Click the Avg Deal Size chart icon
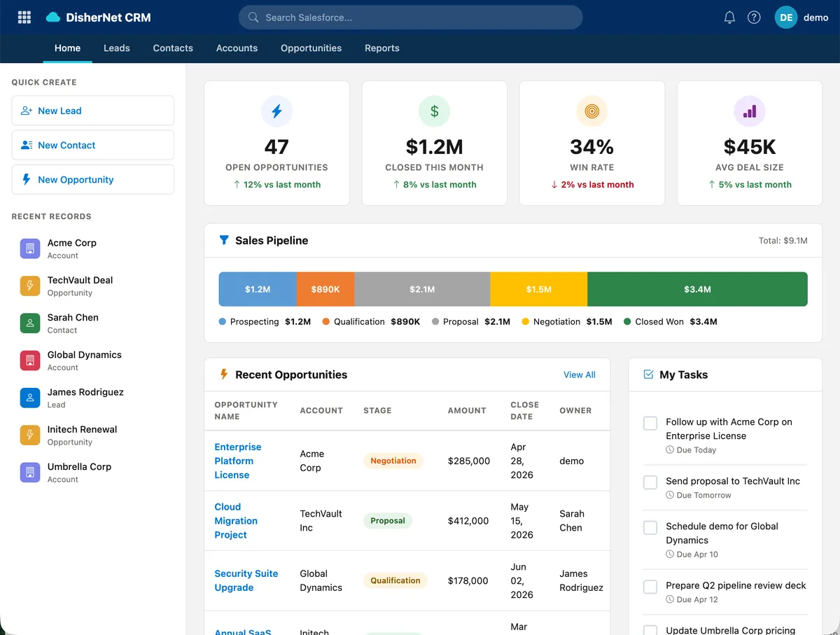This screenshot has width=840, height=635. pos(750,111)
